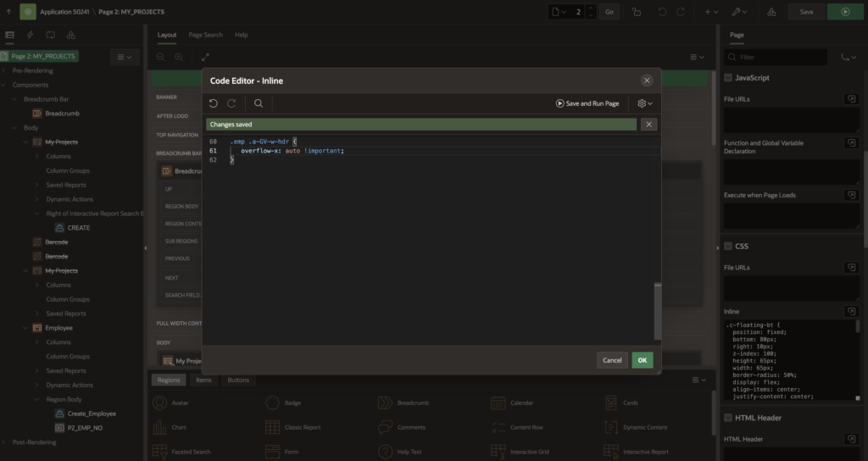Open the Processing tab icon in left pane
The image size is (868, 461).
(51, 35)
